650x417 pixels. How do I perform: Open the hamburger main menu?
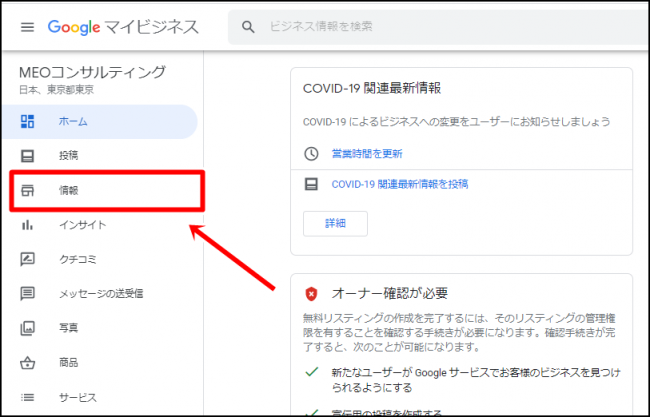click(27, 27)
